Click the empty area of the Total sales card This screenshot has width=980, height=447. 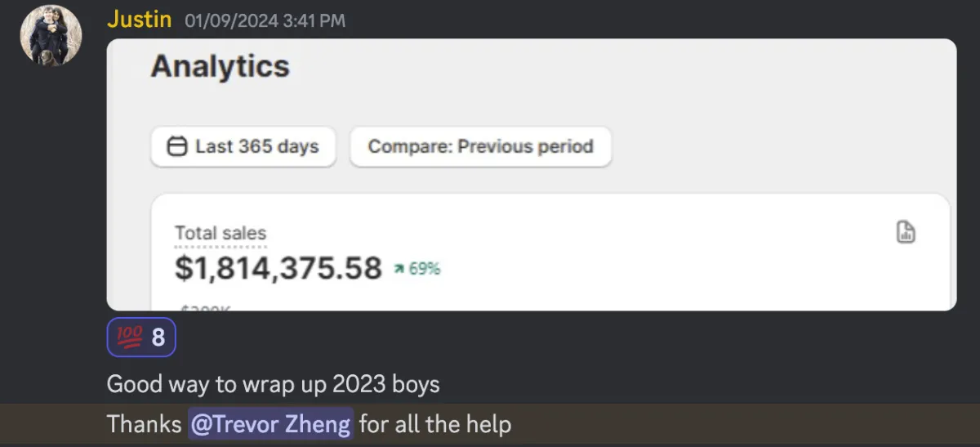click(x=653, y=261)
